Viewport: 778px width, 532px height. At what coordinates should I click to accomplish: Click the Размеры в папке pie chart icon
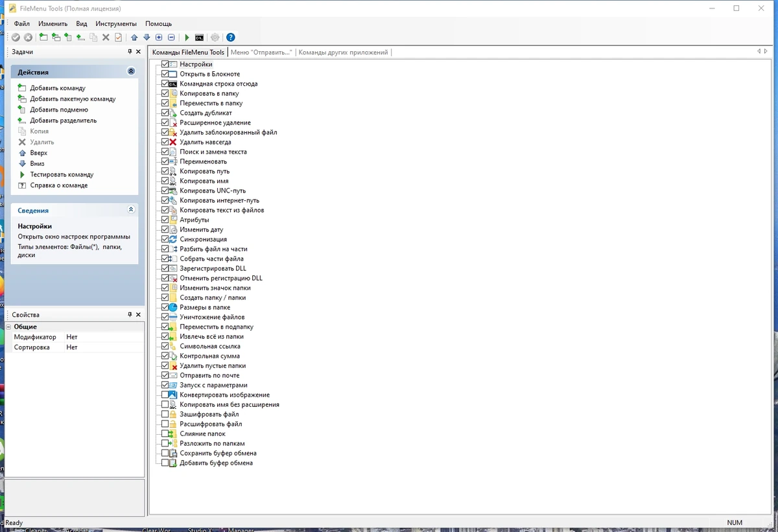tap(173, 307)
